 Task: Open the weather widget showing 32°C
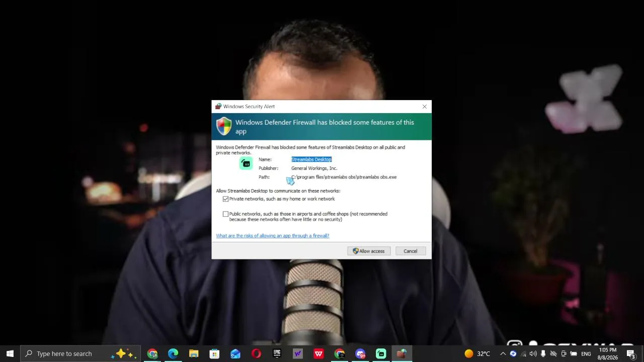point(477,353)
